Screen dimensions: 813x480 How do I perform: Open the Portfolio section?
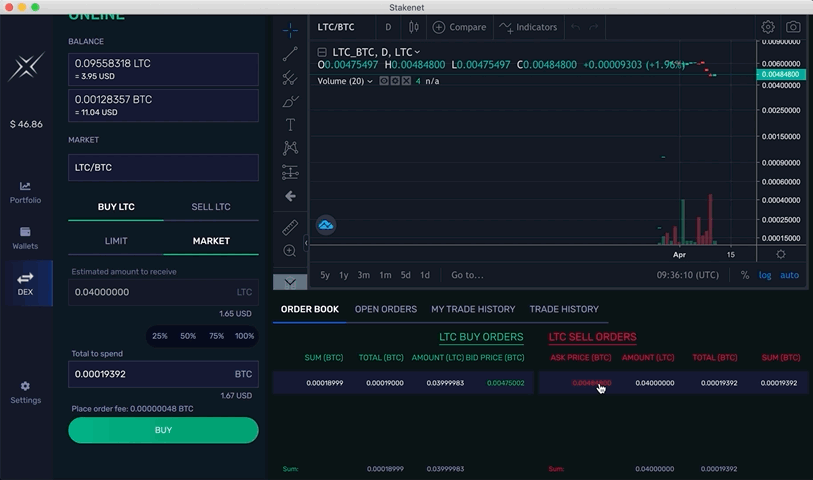coord(25,192)
